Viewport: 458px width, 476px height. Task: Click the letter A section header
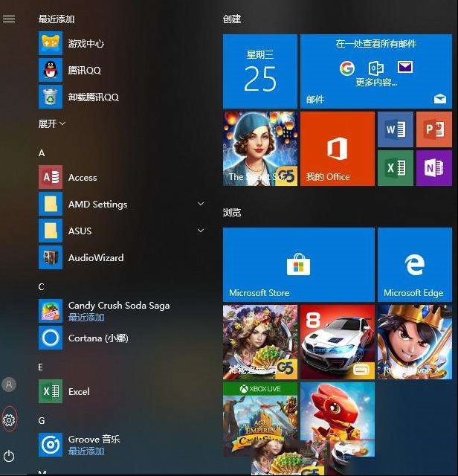(x=42, y=152)
